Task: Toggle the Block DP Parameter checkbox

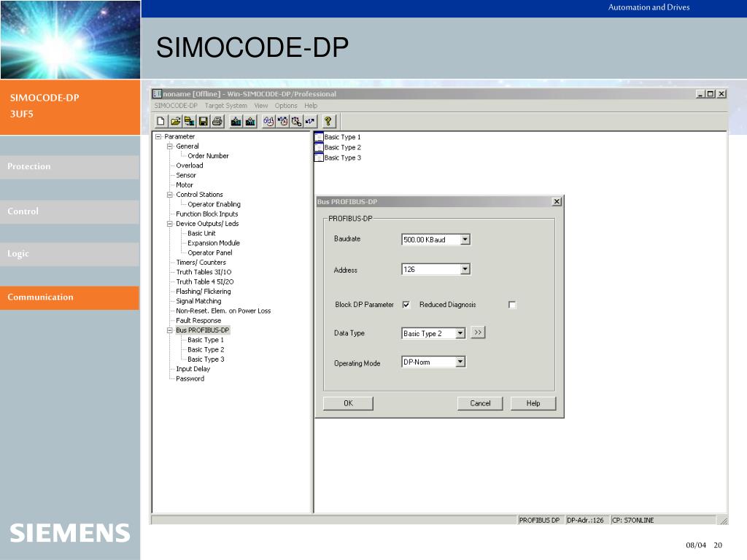Action: [x=406, y=305]
